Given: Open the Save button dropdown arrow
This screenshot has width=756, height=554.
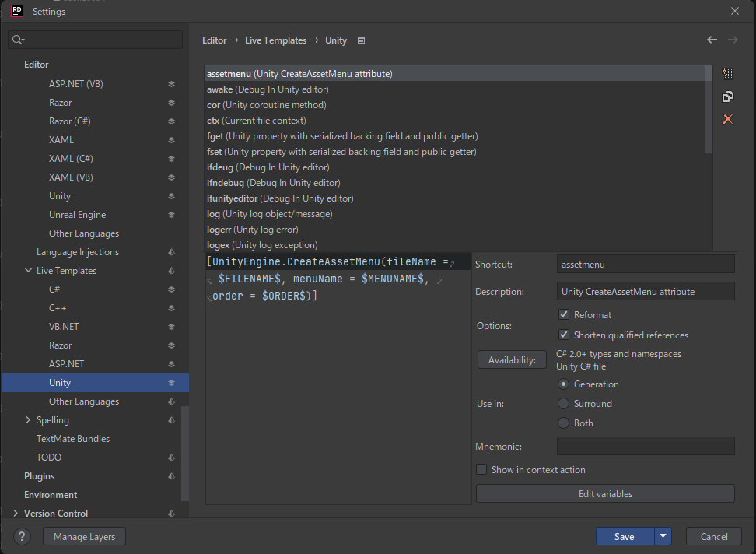Looking at the screenshot, I should 663,536.
